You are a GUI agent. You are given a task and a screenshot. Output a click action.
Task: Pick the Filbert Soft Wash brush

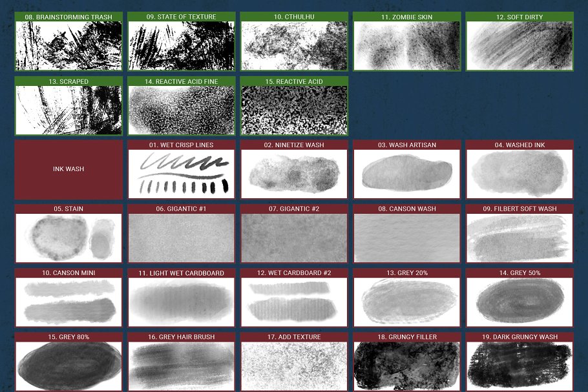520,238
